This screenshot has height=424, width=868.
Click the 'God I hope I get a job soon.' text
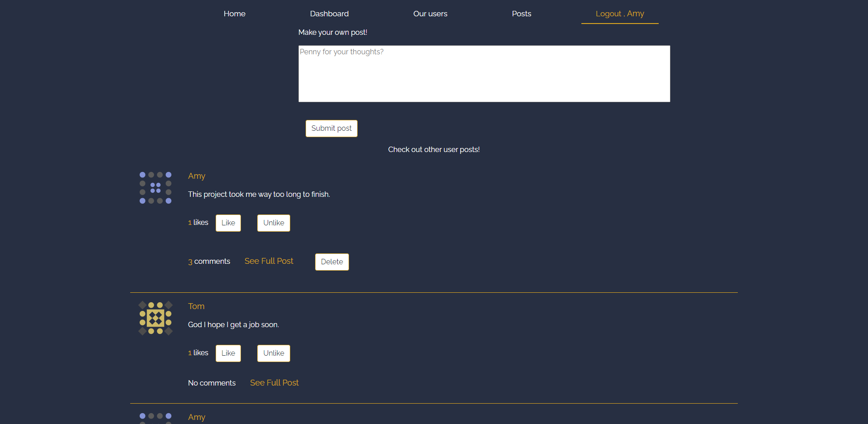point(233,325)
